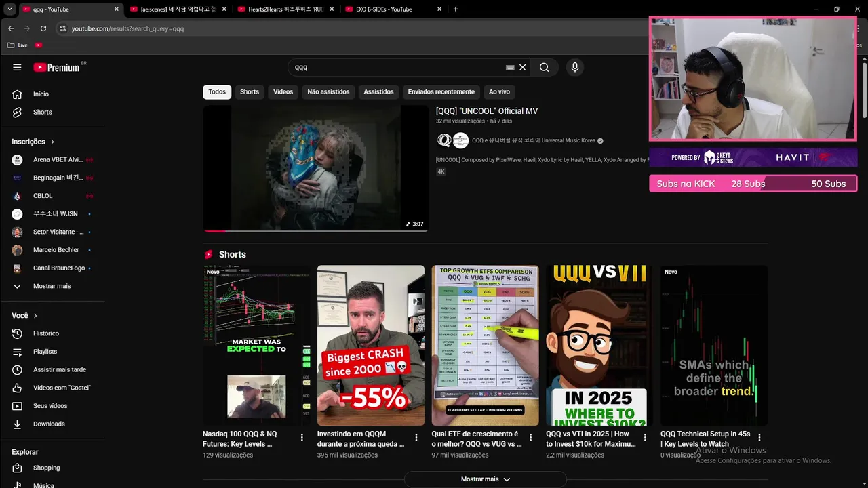Screen dimensions: 868x488
Task: Open the hamburger guide menu
Action: [x=17, y=67]
